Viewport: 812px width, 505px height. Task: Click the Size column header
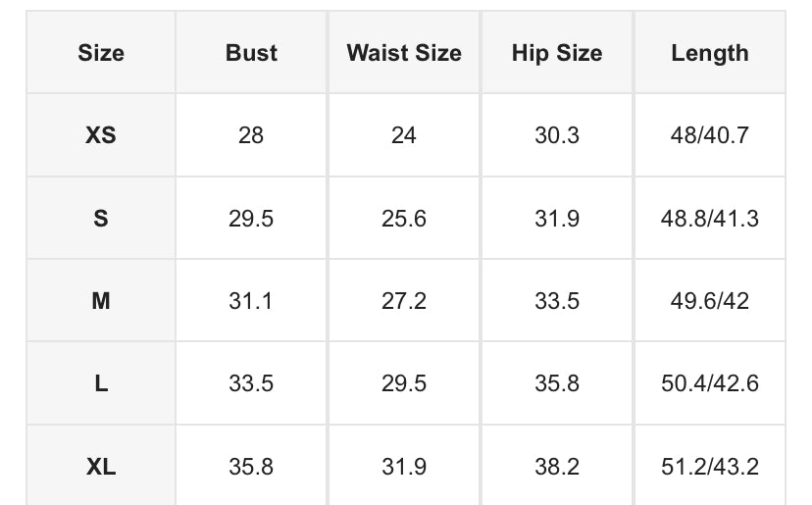[x=101, y=53]
